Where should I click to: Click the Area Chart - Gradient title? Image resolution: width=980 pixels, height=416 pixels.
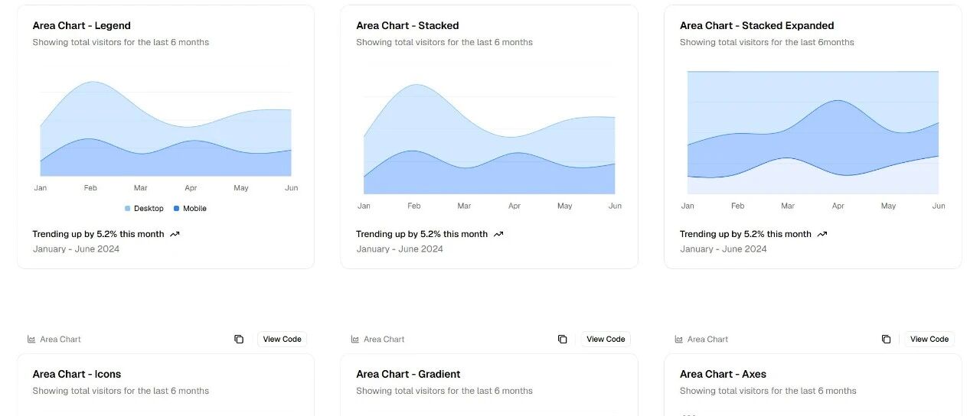coord(408,374)
